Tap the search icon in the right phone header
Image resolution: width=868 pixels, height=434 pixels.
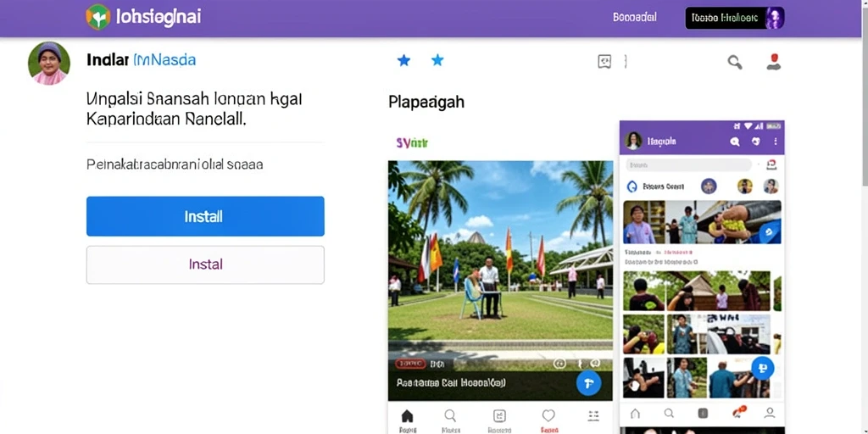[735, 142]
